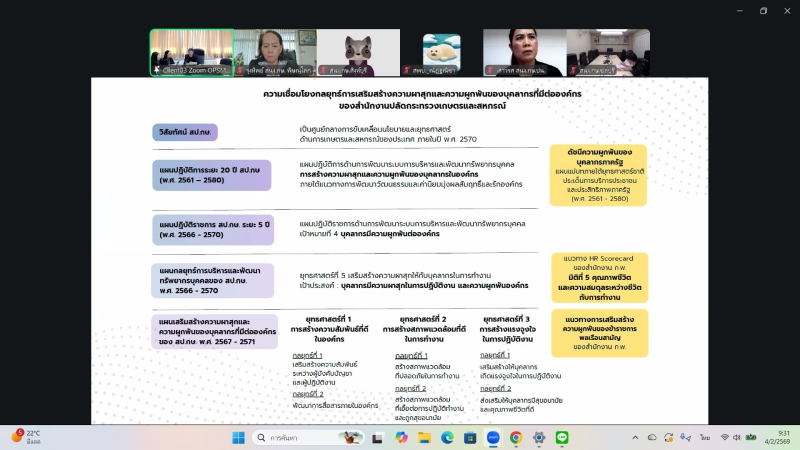Open Google Chrome from taskbar

pyautogui.click(x=516, y=438)
